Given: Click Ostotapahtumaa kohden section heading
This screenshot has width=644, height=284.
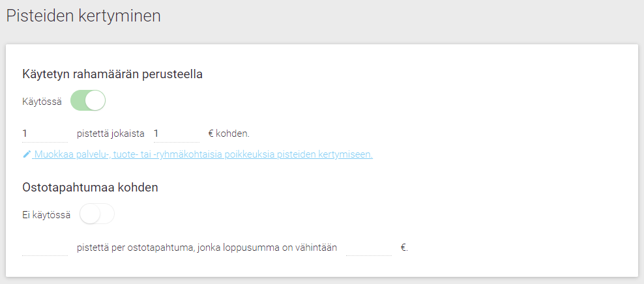Looking at the screenshot, I should [90, 188].
